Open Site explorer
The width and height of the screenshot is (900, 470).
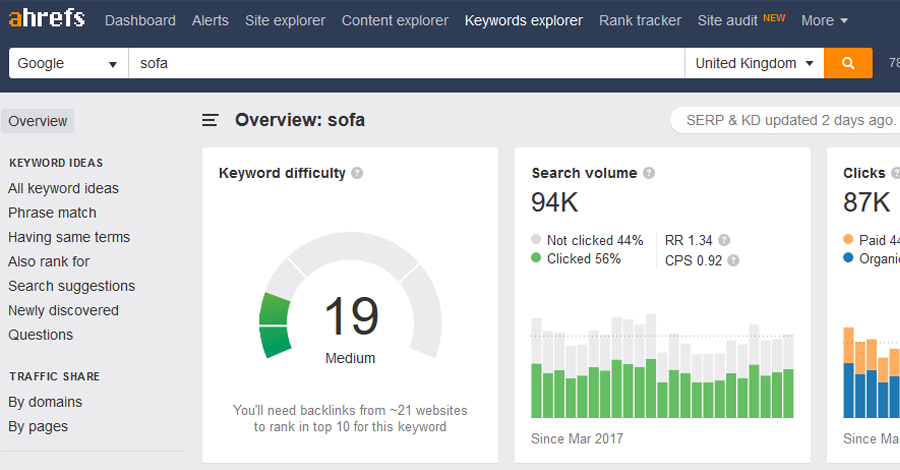(285, 21)
